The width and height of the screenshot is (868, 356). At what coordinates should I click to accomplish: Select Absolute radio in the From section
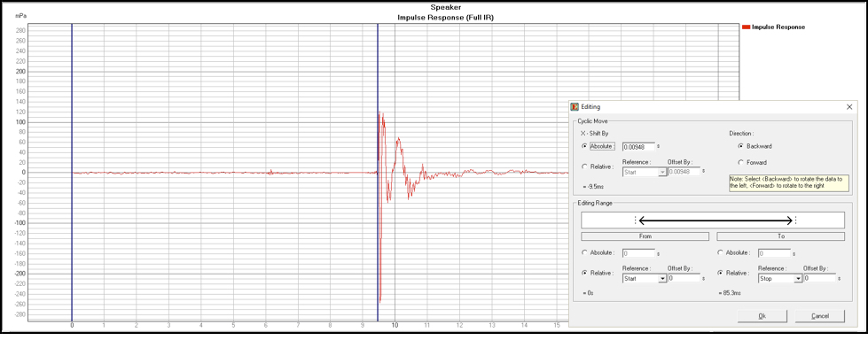(x=584, y=252)
